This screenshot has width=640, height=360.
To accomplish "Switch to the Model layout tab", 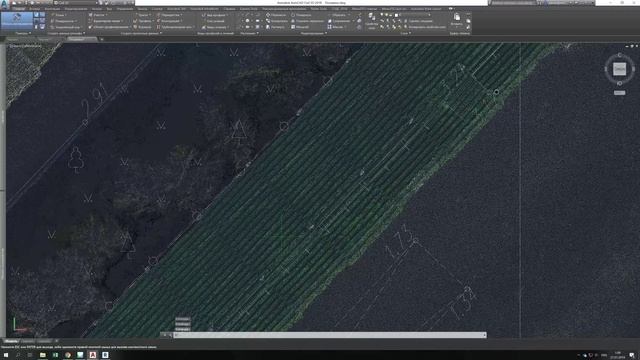I will [x=11, y=341].
